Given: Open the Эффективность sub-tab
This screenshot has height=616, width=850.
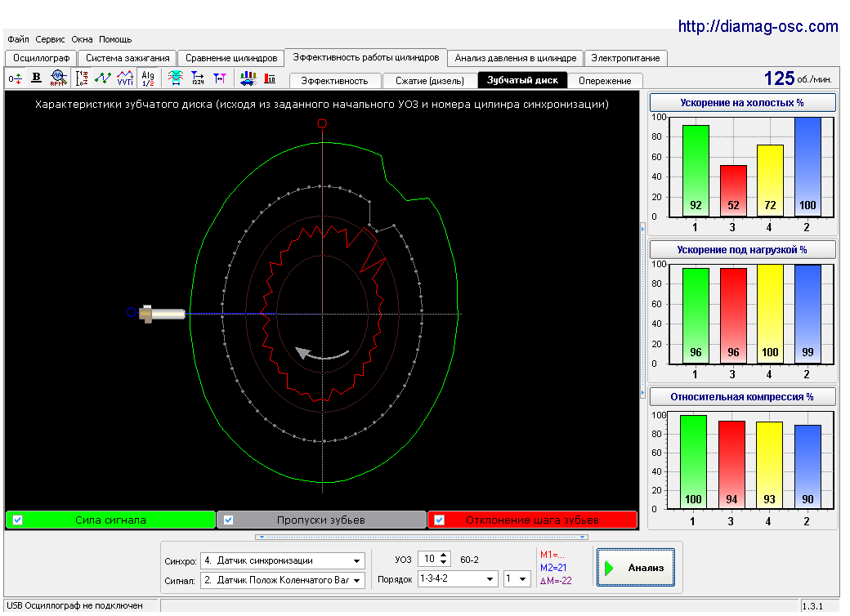Looking at the screenshot, I should pos(334,81).
